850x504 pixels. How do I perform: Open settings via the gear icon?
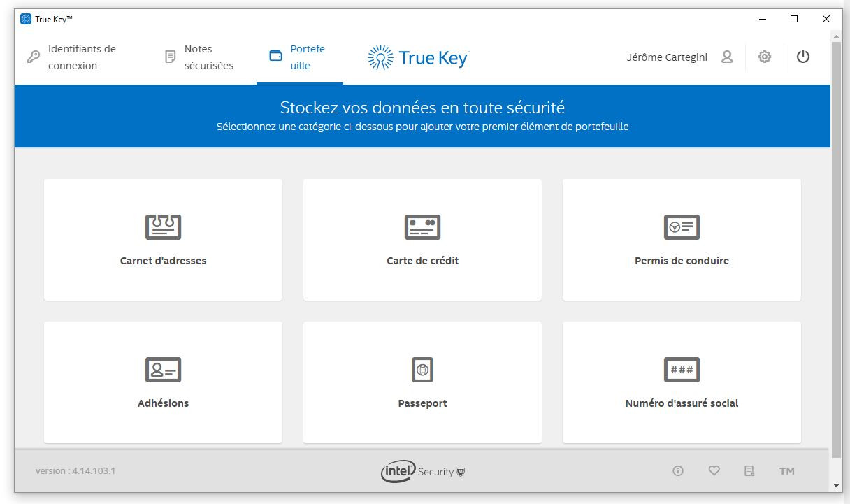pos(765,57)
